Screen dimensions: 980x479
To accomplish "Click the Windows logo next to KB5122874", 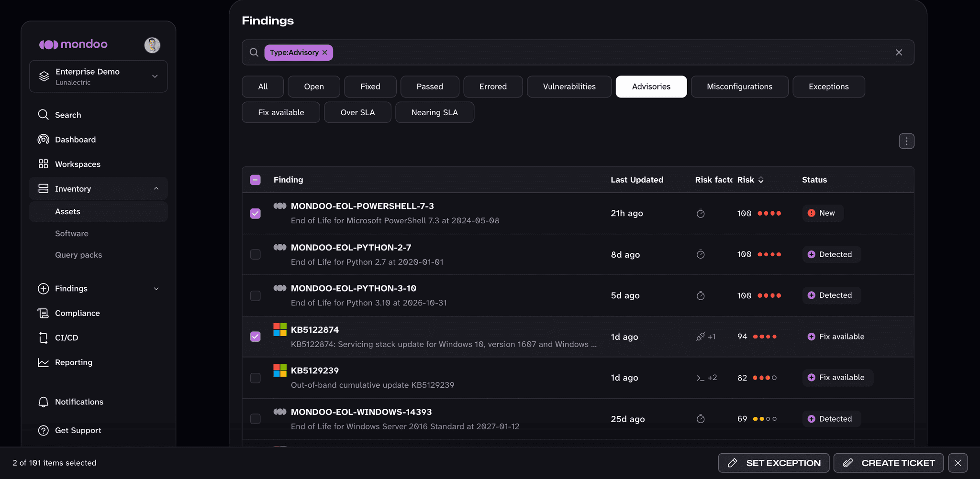I will click(x=280, y=329).
